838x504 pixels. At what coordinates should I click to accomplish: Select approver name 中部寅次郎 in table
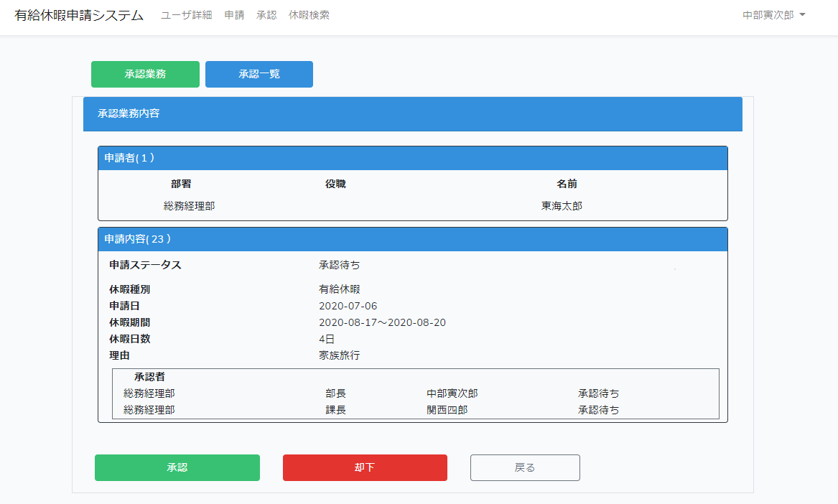point(452,394)
